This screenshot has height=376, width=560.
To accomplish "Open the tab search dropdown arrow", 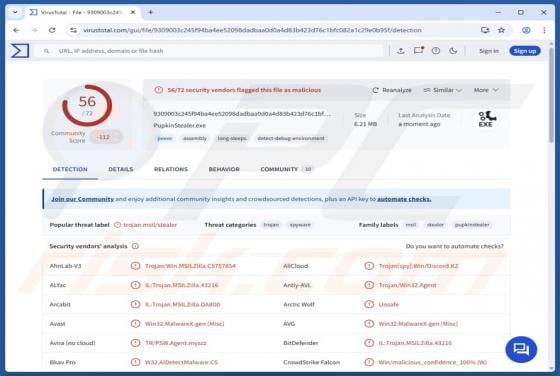I will (x=15, y=12).
